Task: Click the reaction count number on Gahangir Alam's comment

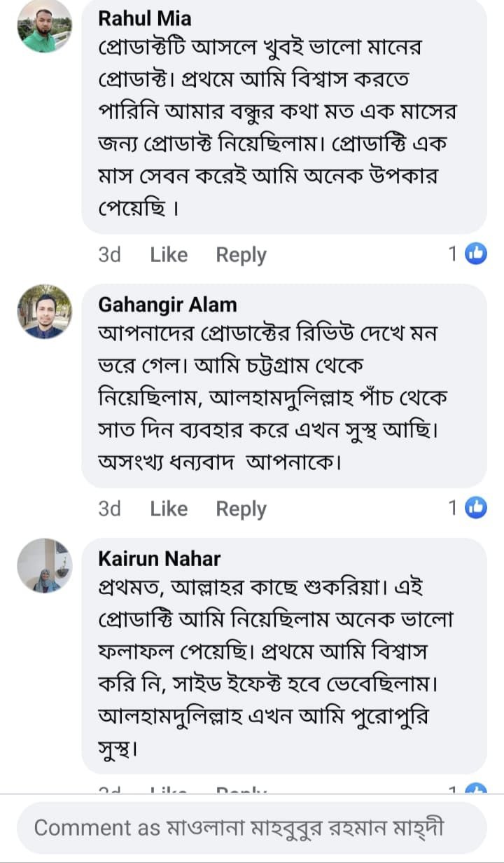Action: 453,508
